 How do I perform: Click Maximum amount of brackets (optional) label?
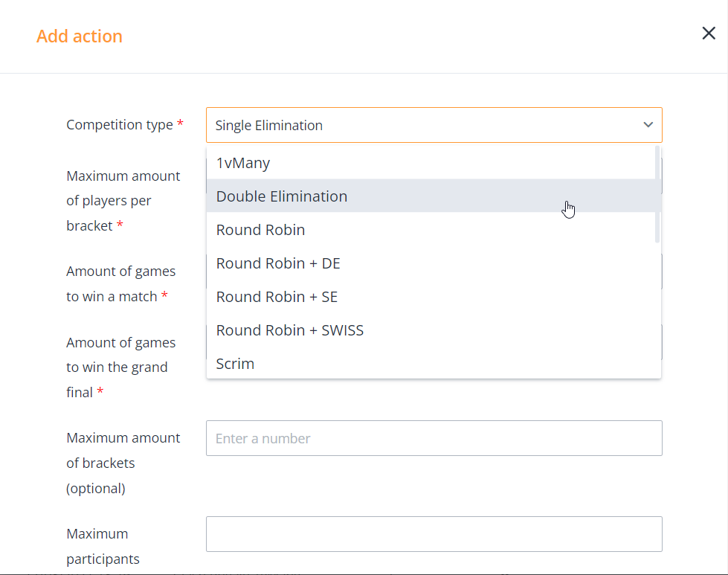coord(123,463)
